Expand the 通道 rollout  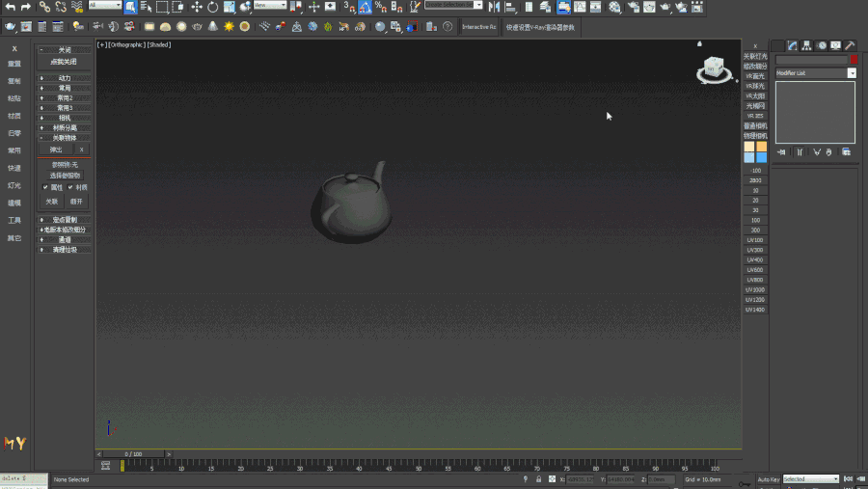coord(65,240)
